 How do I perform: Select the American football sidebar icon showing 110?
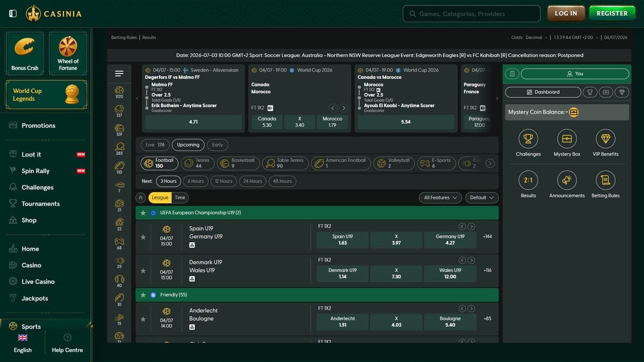pyautogui.click(x=119, y=165)
